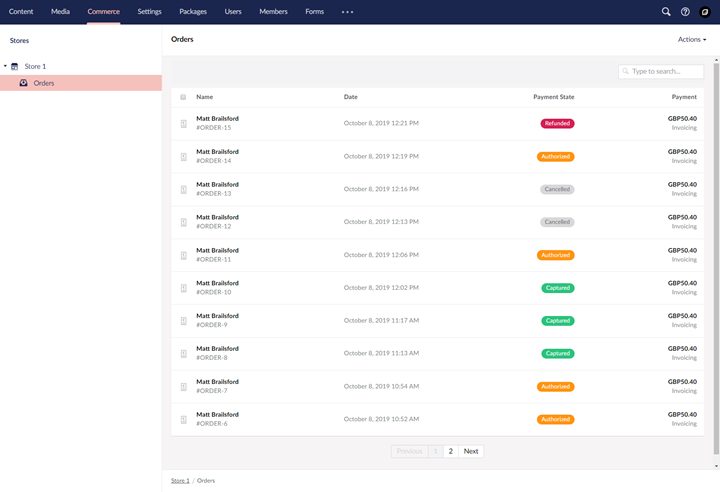Screen dimensions: 720x492
Task: Switch to the Settings section
Action: coord(149,11)
